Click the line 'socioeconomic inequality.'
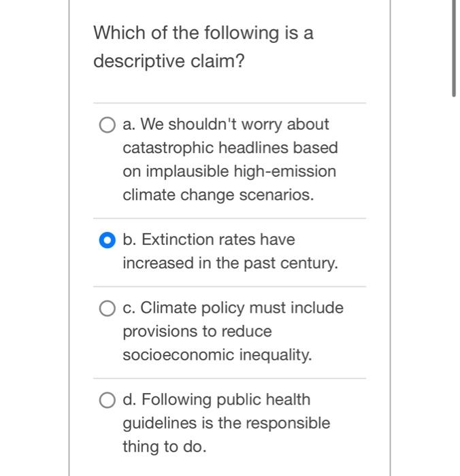 coord(217,355)
